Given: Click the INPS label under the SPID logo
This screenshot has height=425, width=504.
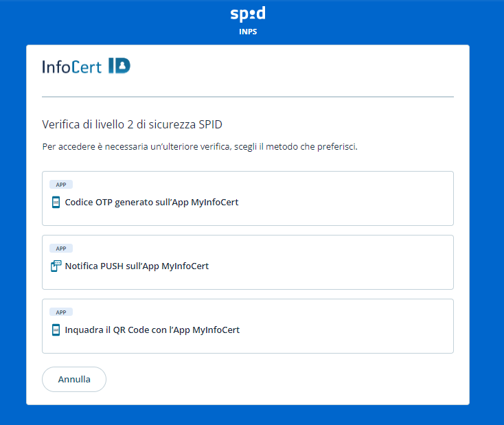Looking at the screenshot, I should pyautogui.click(x=248, y=32).
